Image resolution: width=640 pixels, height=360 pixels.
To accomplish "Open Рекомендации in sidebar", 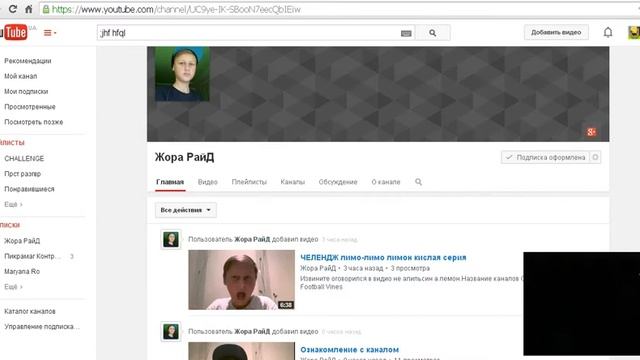I will pyautogui.click(x=28, y=61).
